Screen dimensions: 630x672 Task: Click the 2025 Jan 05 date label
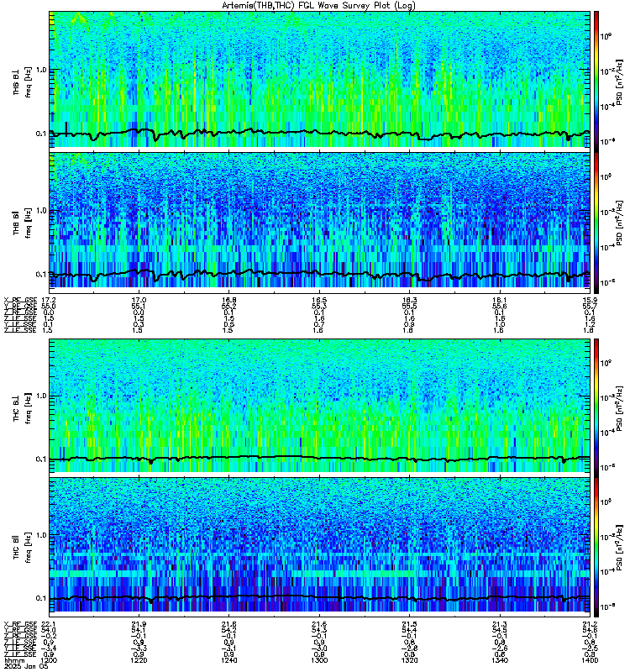(26, 666)
